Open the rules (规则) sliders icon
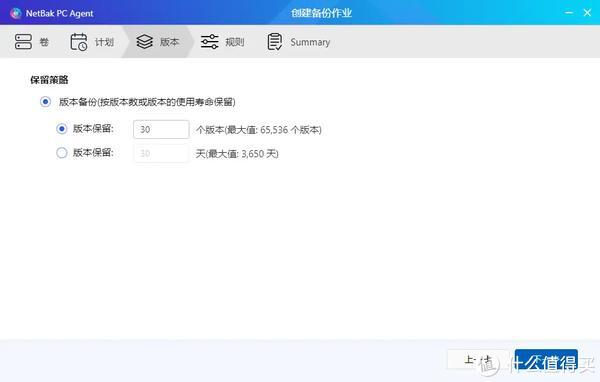The image size is (600, 382). pyautogui.click(x=210, y=42)
